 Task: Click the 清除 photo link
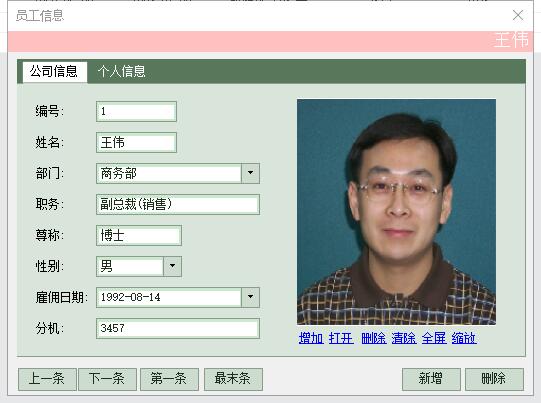click(x=404, y=338)
